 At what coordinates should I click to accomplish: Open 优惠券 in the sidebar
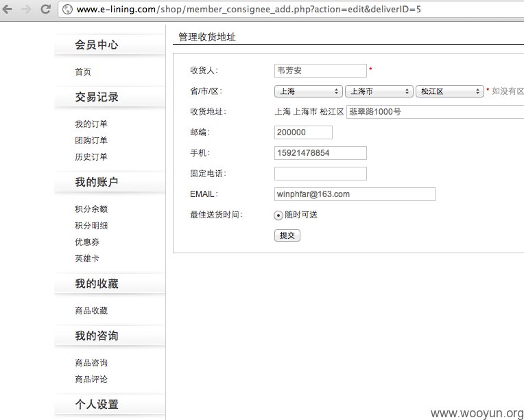coord(87,242)
